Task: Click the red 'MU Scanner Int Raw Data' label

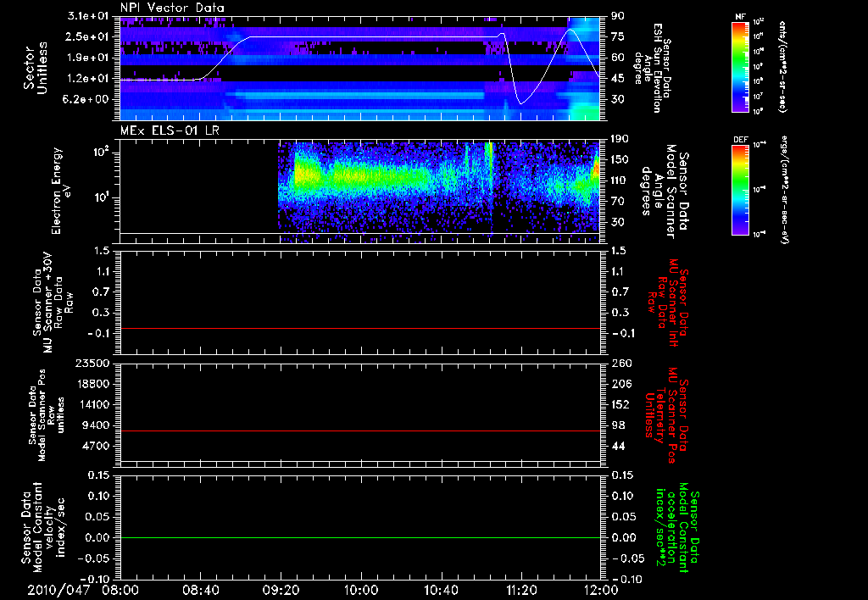Action: (x=667, y=302)
